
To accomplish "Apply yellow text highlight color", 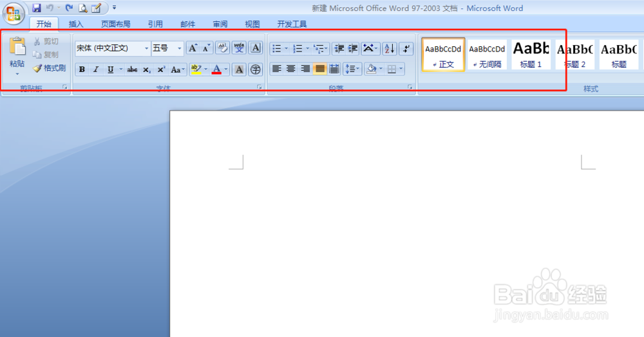I will (x=196, y=69).
